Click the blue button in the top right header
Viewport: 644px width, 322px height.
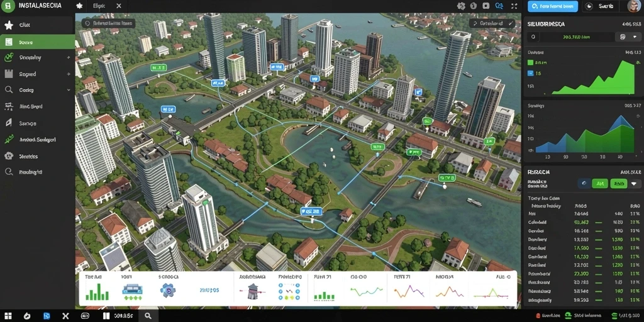[553, 6]
